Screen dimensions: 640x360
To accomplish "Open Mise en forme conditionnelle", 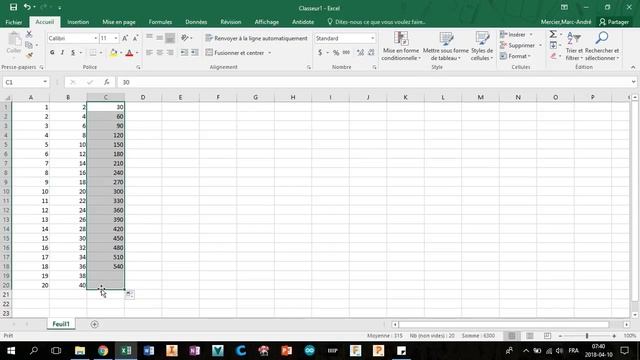I will click(401, 46).
